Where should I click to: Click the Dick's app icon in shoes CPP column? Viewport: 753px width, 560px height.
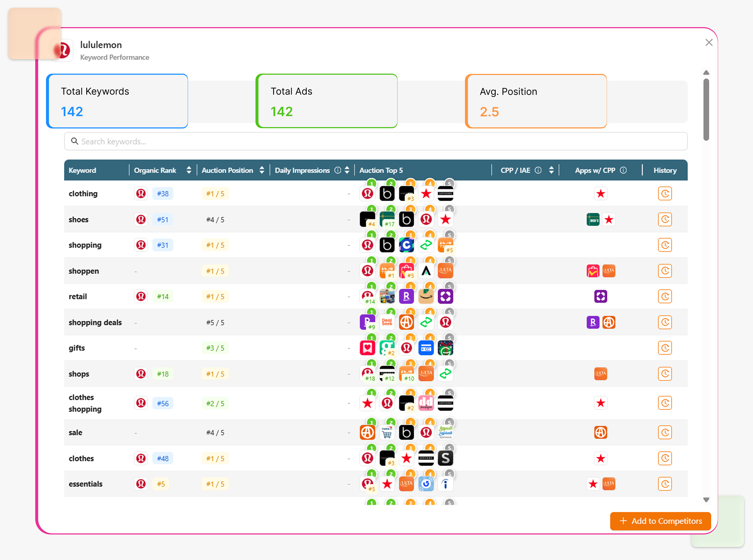[x=593, y=220]
